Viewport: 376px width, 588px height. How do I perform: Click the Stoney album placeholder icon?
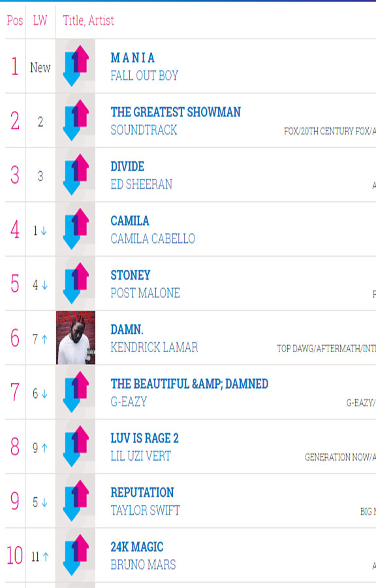point(76,283)
